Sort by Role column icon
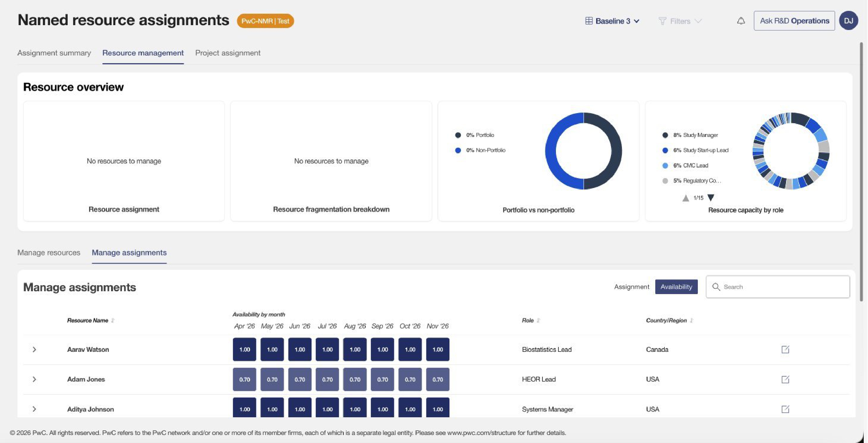 539,320
